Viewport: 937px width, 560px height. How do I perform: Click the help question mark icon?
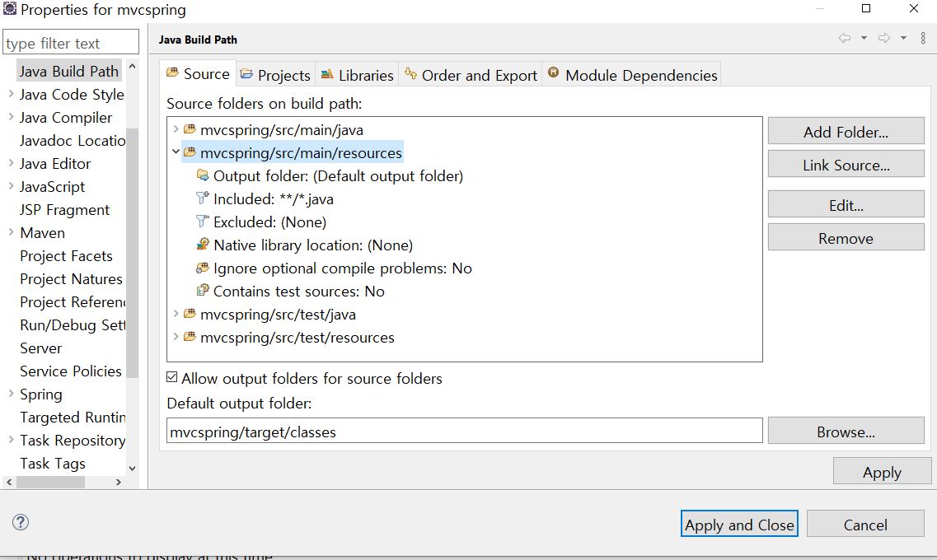21,522
